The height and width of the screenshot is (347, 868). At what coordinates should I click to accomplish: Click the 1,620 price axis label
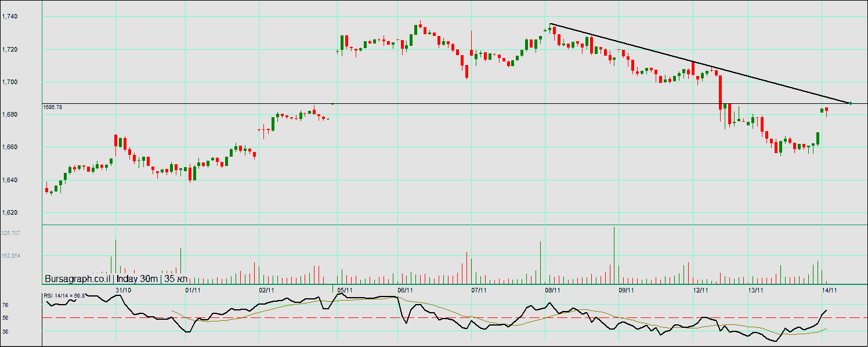(x=10, y=213)
